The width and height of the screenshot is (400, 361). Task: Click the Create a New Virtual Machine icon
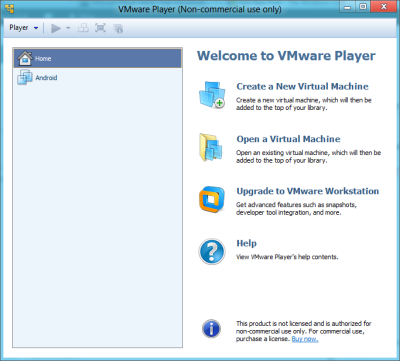[x=212, y=95]
